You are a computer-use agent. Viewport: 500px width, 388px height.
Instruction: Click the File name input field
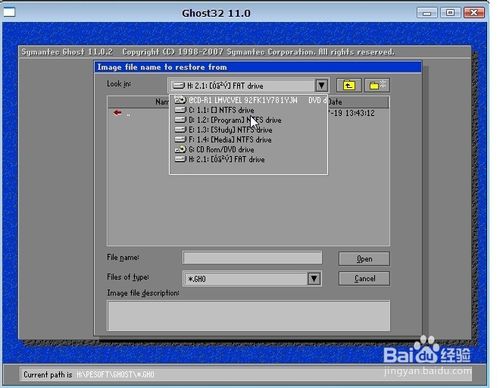(252, 258)
